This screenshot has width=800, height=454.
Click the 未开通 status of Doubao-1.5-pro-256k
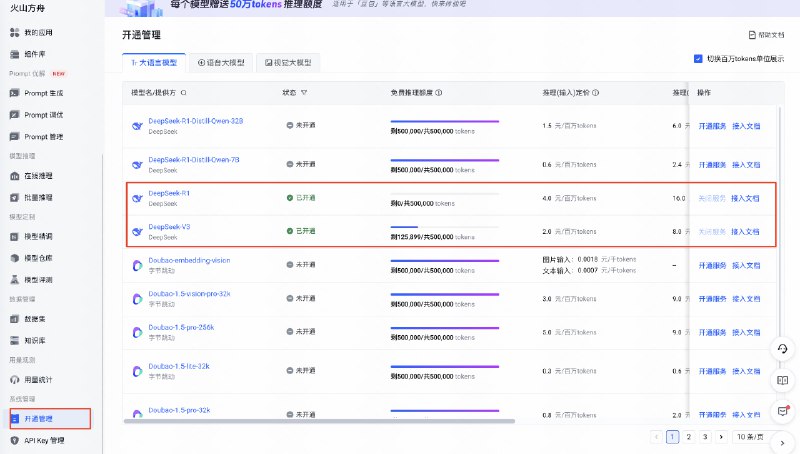click(x=301, y=332)
